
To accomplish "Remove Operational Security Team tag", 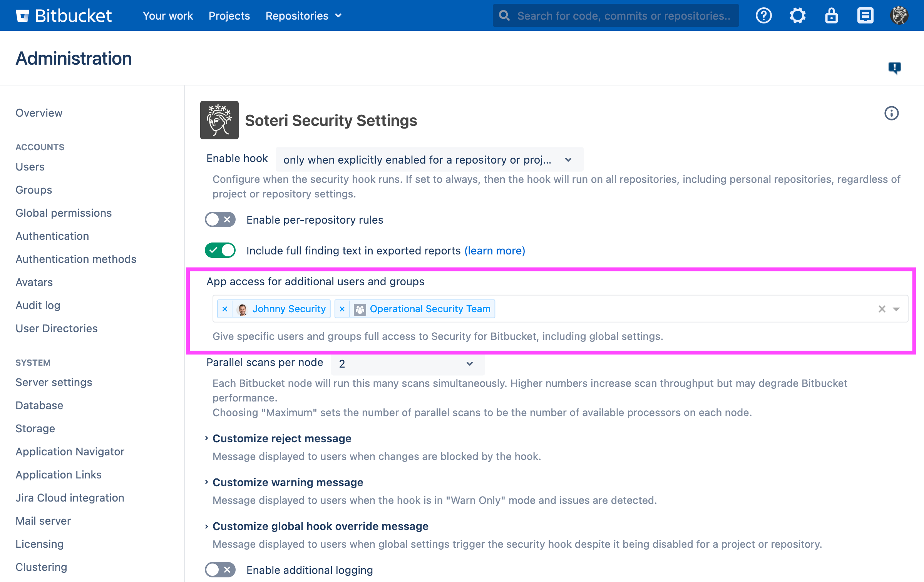I will [342, 309].
